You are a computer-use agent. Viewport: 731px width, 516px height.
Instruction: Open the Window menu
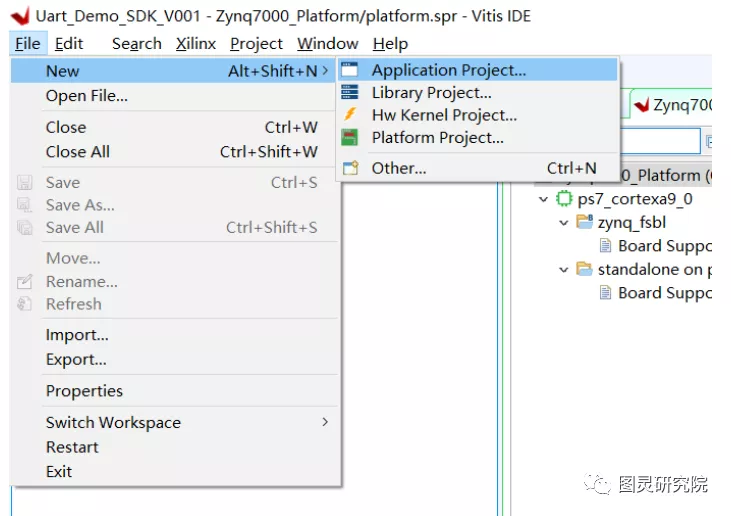click(328, 44)
